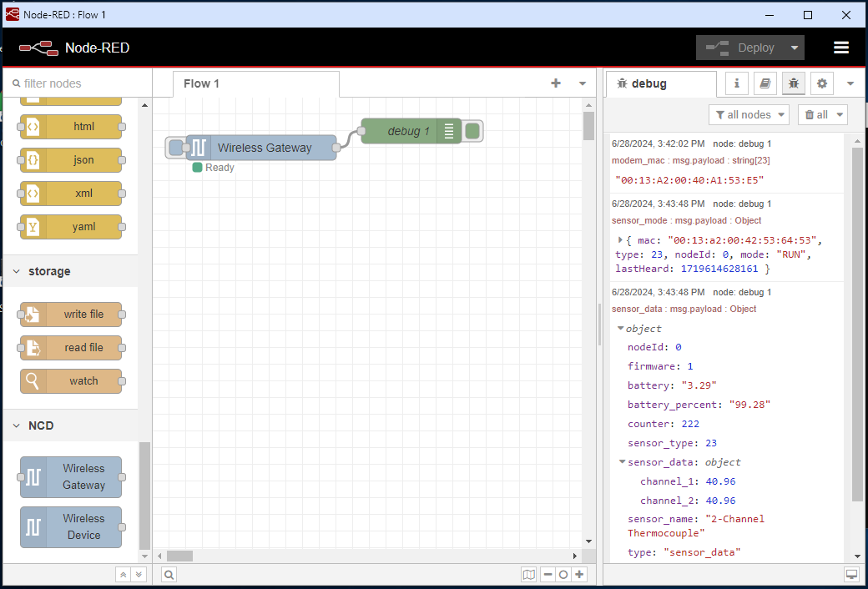The height and width of the screenshot is (589, 868).
Task: Click the sensor_type value 23
Action: click(x=711, y=443)
